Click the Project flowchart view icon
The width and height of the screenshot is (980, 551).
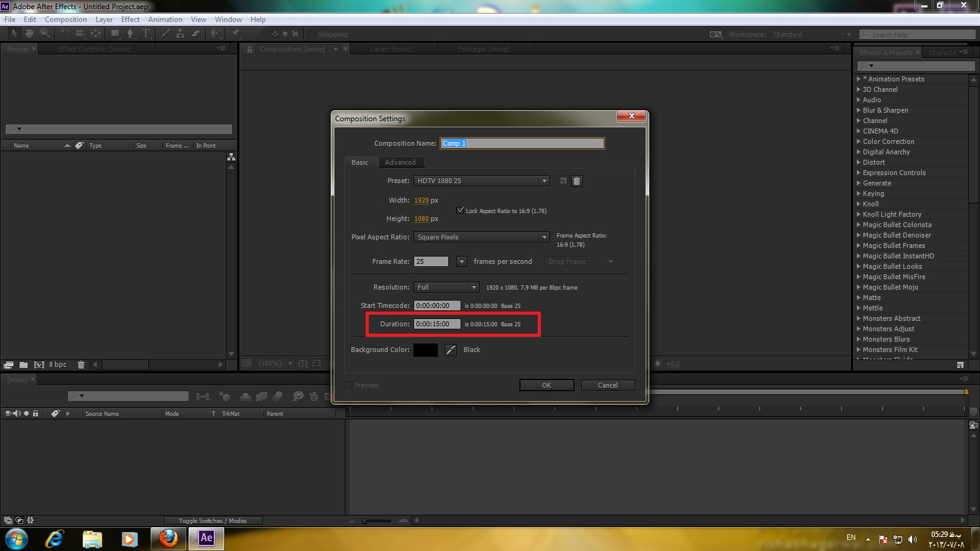pos(231,157)
